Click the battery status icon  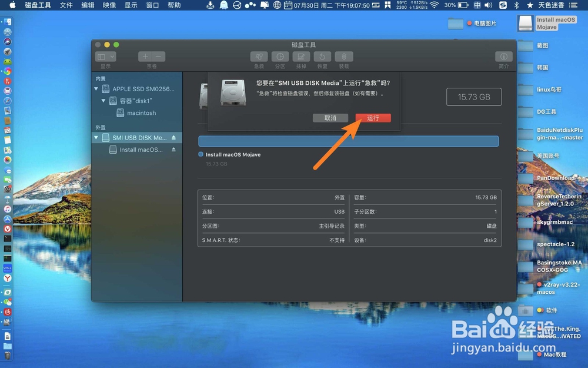click(463, 5)
